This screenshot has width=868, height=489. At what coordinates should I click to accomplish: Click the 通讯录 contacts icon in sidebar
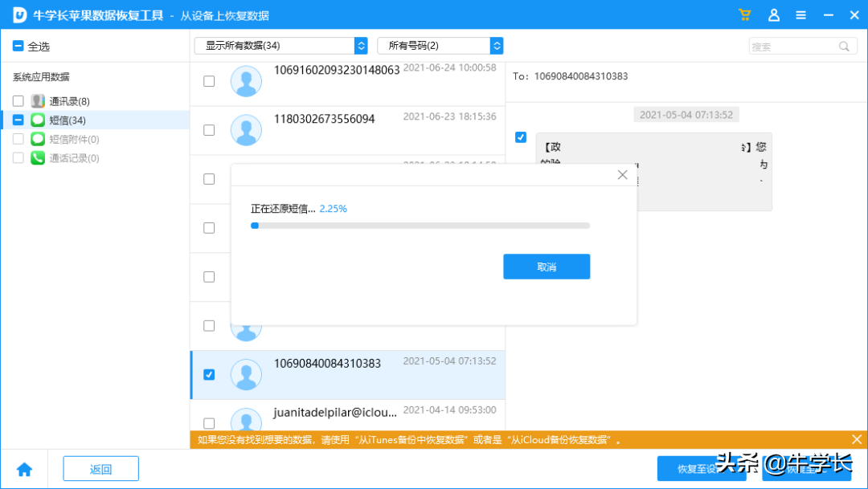click(37, 100)
